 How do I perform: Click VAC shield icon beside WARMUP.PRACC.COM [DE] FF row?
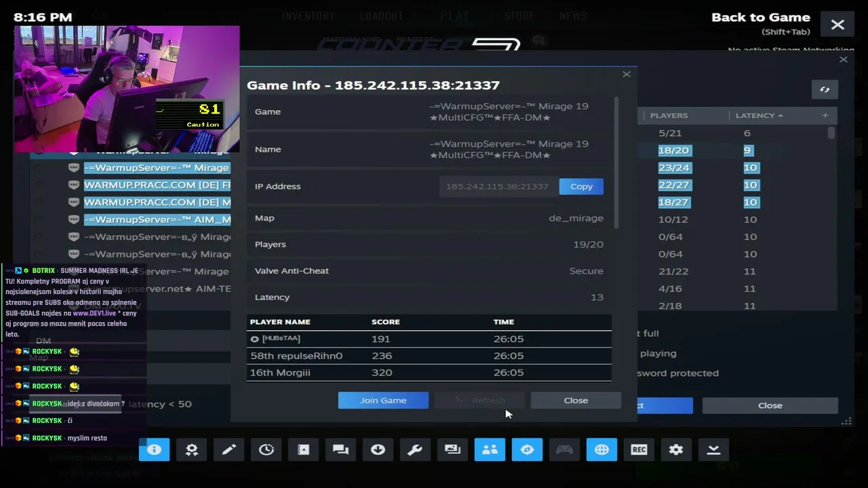[x=74, y=185]
